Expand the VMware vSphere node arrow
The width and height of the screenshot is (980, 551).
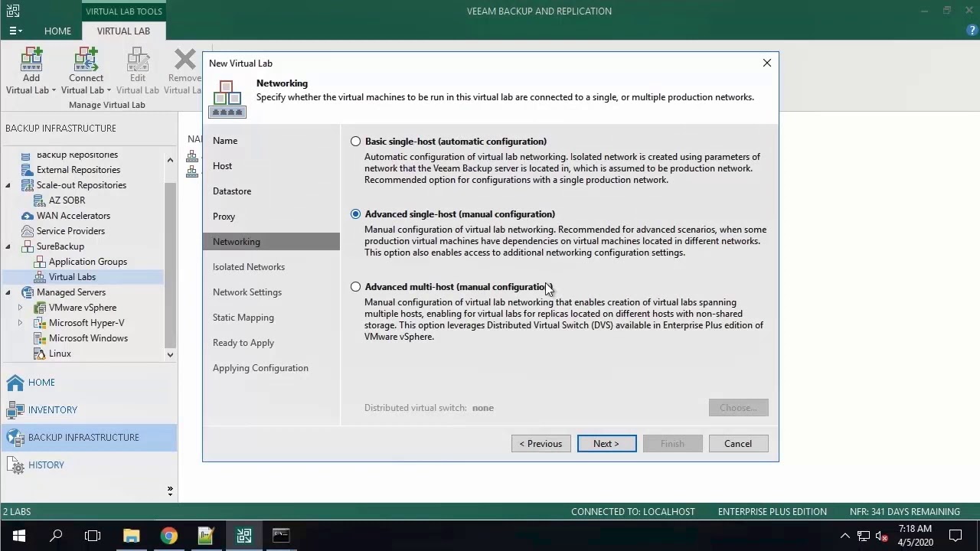point(20,308)
